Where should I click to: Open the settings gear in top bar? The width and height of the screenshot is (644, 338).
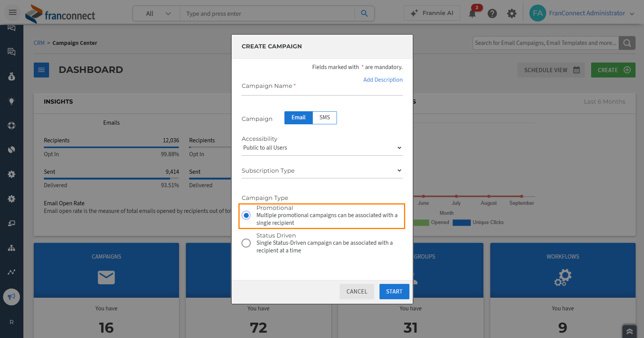coord(512,13)
